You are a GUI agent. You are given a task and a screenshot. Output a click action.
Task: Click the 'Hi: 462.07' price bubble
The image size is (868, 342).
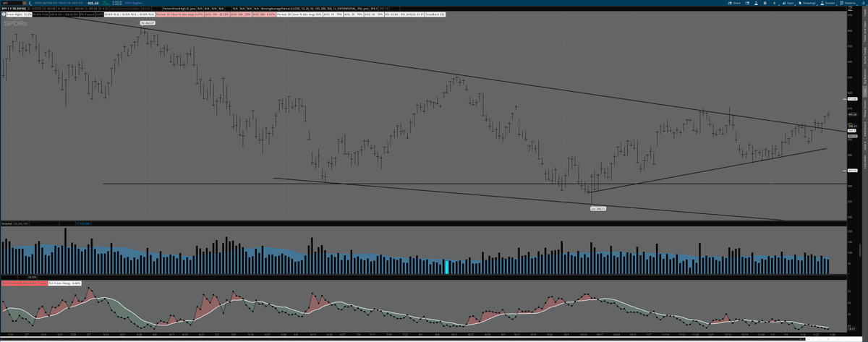[148, 23]
